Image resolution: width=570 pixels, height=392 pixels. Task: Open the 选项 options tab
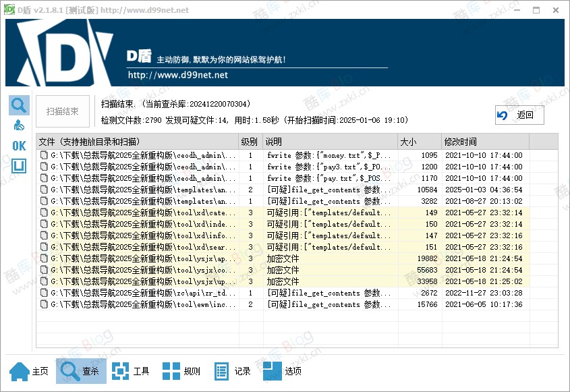coord(283,371)
